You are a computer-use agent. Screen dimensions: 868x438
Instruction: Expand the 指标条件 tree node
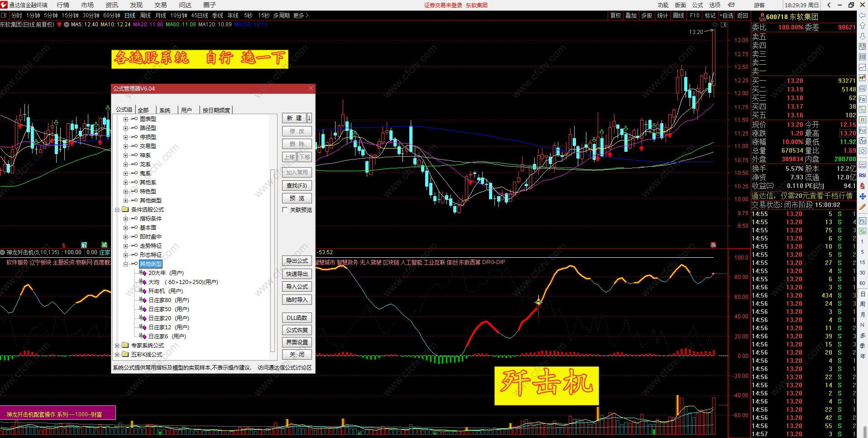(x=125, y=219)
